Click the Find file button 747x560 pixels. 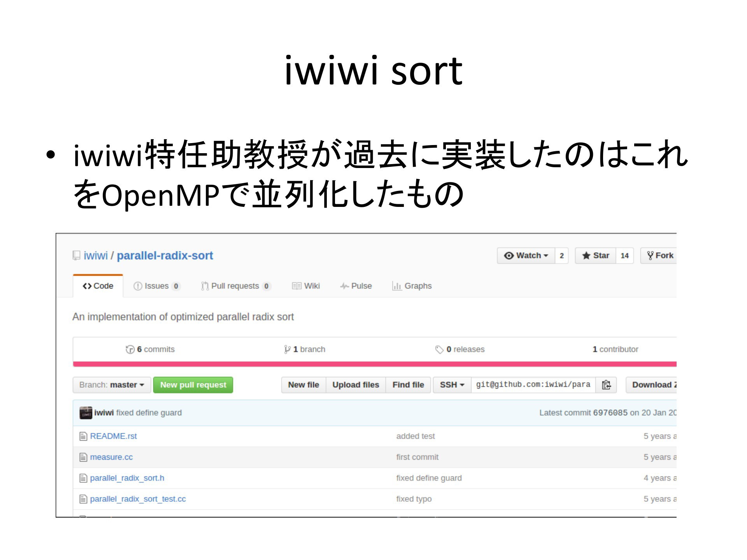[x=408, y=385]
